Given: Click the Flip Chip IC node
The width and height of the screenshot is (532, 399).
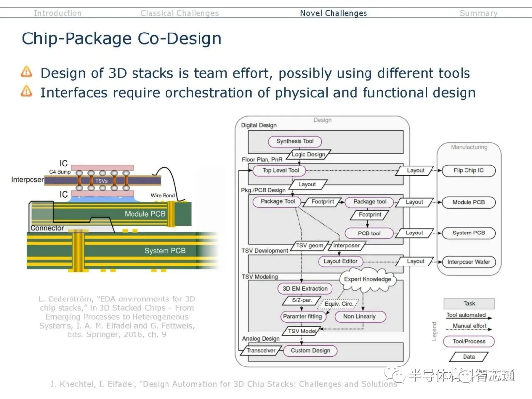Looking at the screenshot, I should click(468, 170).
